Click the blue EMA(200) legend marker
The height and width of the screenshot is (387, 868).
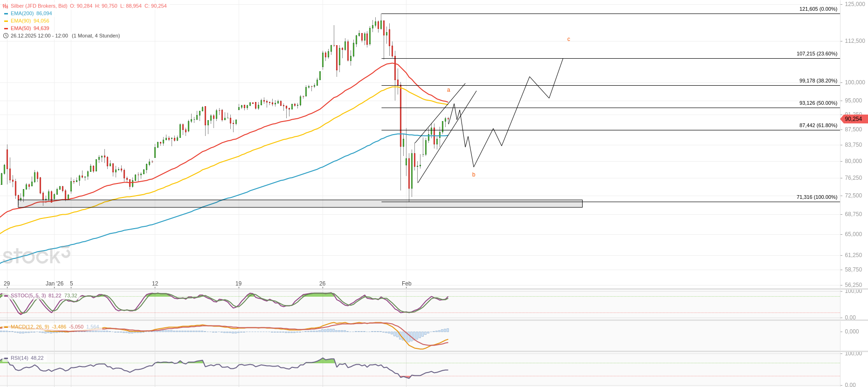point(6,14)
